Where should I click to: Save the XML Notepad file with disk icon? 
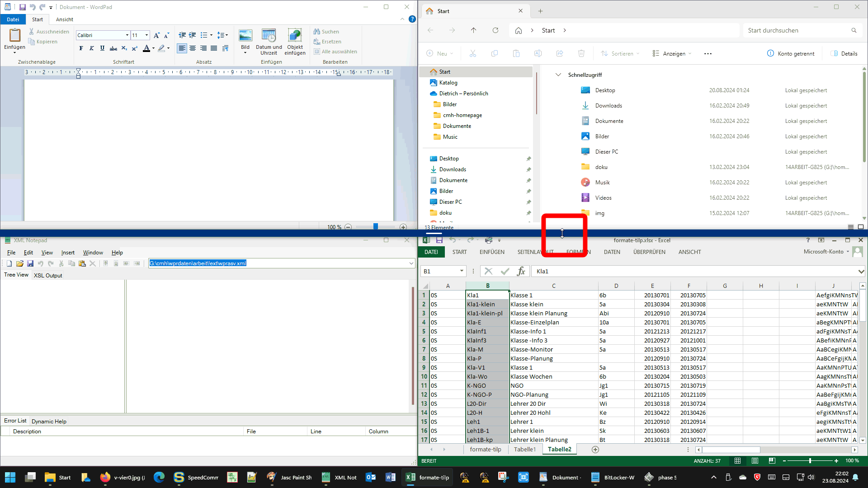pos(30,263)
